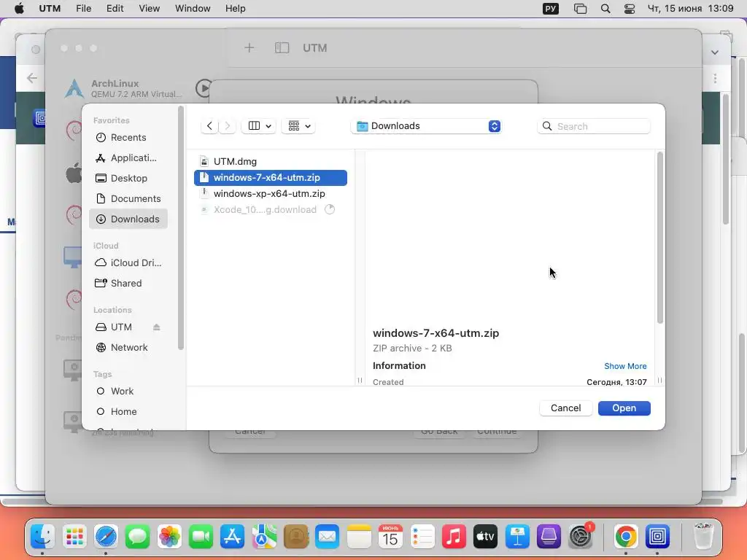
Task: Click Show More link
Action: click(625, 366)
